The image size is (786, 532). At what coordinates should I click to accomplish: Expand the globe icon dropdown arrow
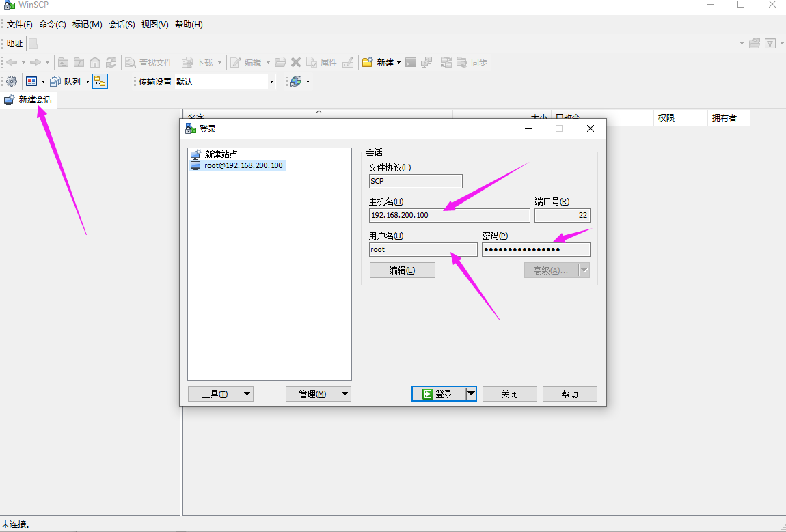click(308, 81)
